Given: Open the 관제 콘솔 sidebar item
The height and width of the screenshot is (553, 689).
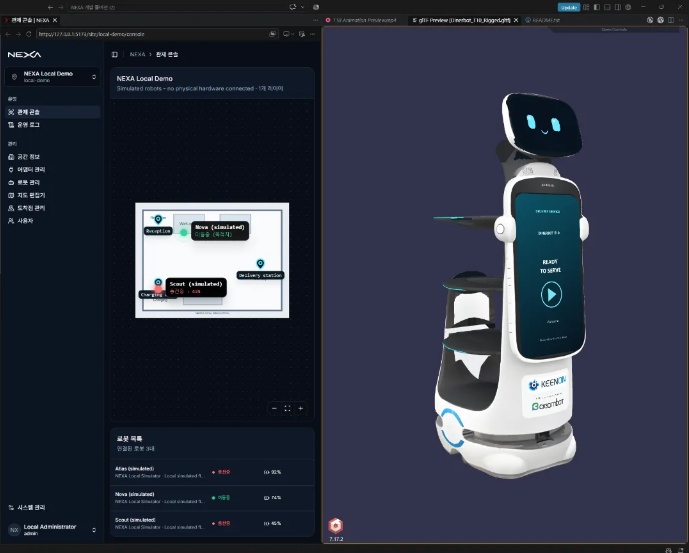Looking at the screenshot, I should 53,112.
